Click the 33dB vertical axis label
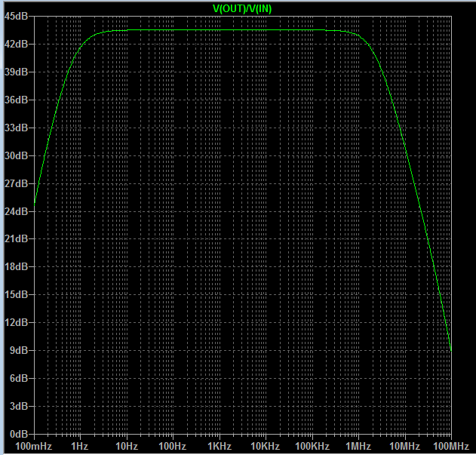 pyautogui.click(x=16, y=128)
